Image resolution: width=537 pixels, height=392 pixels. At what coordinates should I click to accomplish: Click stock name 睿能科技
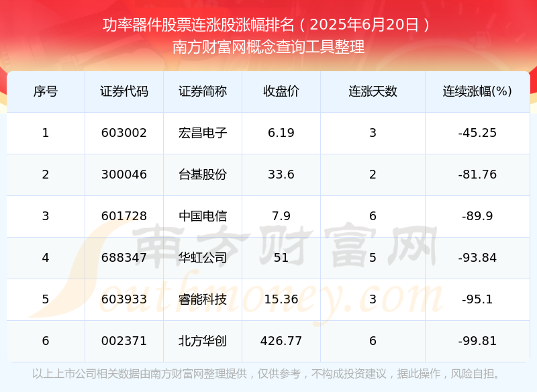coord(203,299)
